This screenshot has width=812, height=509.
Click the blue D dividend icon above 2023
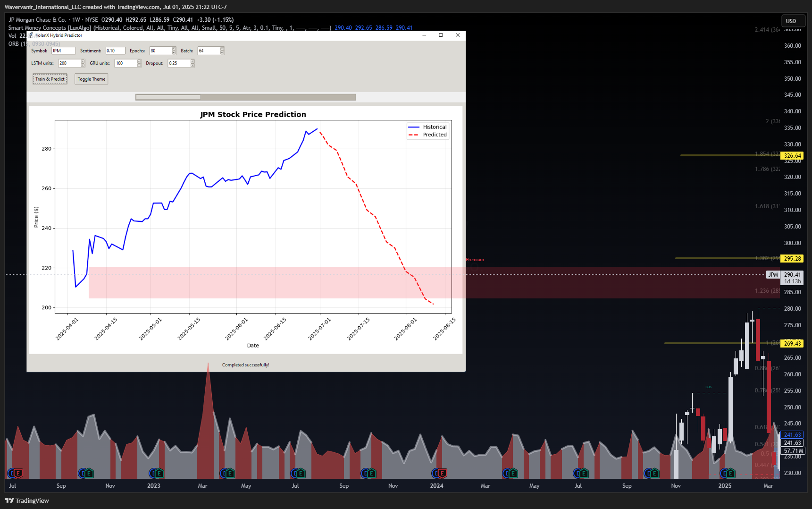pyautogui.click(x=153, y=473)
